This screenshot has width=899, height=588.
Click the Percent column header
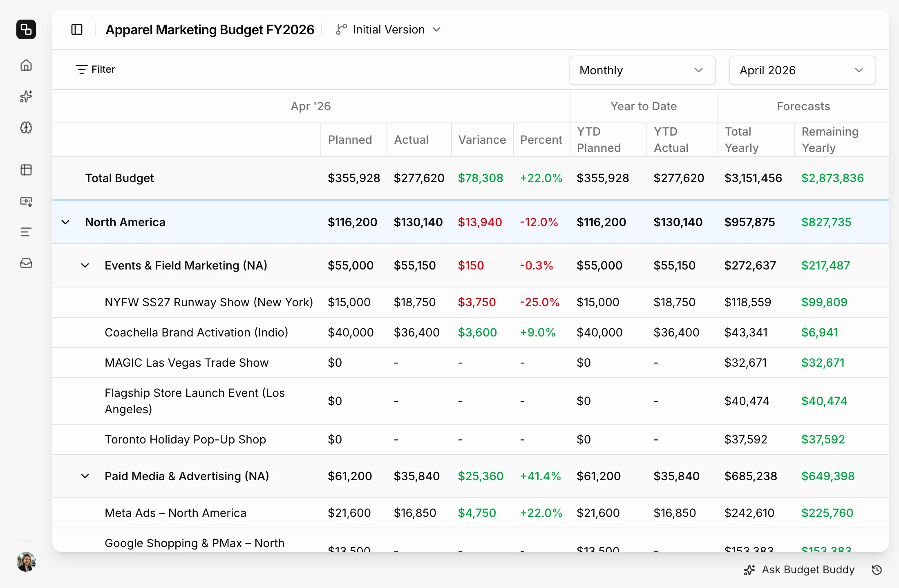541,140
